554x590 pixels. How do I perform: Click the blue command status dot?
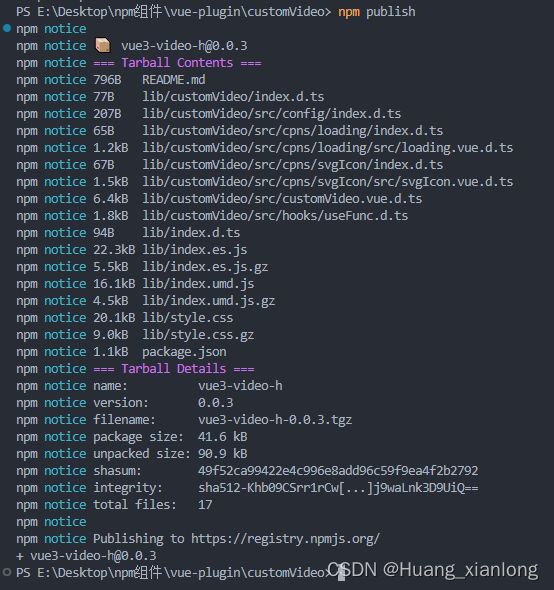point(7,28)
